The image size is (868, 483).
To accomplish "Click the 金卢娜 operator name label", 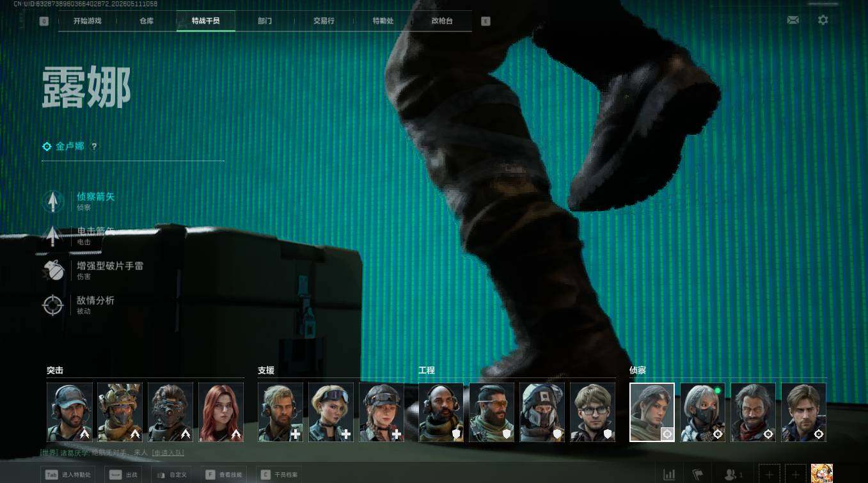I will 70,146.
